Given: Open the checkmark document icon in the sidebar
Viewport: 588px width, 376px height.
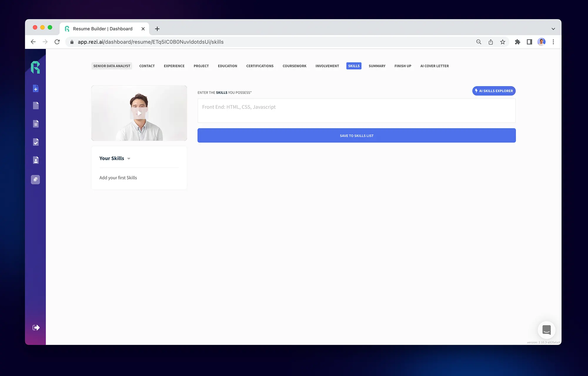Looking at the screenshot, I should (36, 142).
